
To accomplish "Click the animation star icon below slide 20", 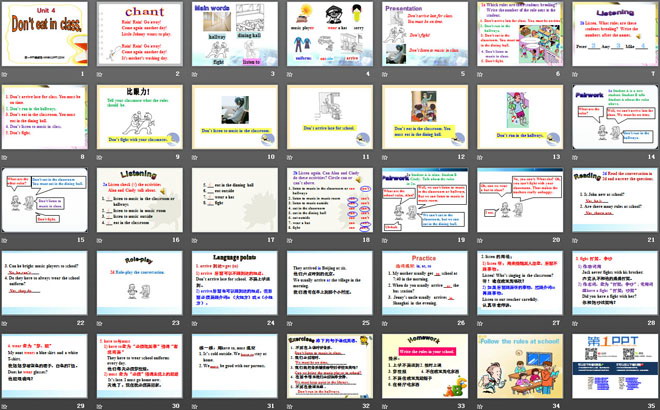I will click(480, 240).
